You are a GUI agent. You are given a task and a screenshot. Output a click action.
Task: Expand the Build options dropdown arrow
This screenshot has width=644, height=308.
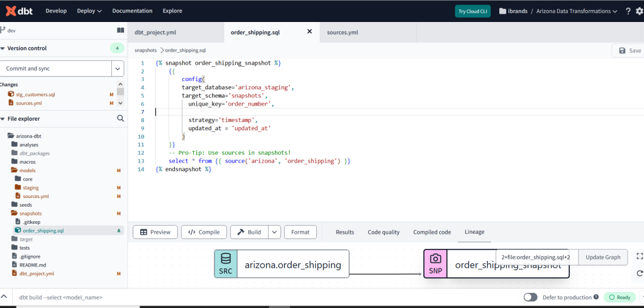(x=274, y=232)
